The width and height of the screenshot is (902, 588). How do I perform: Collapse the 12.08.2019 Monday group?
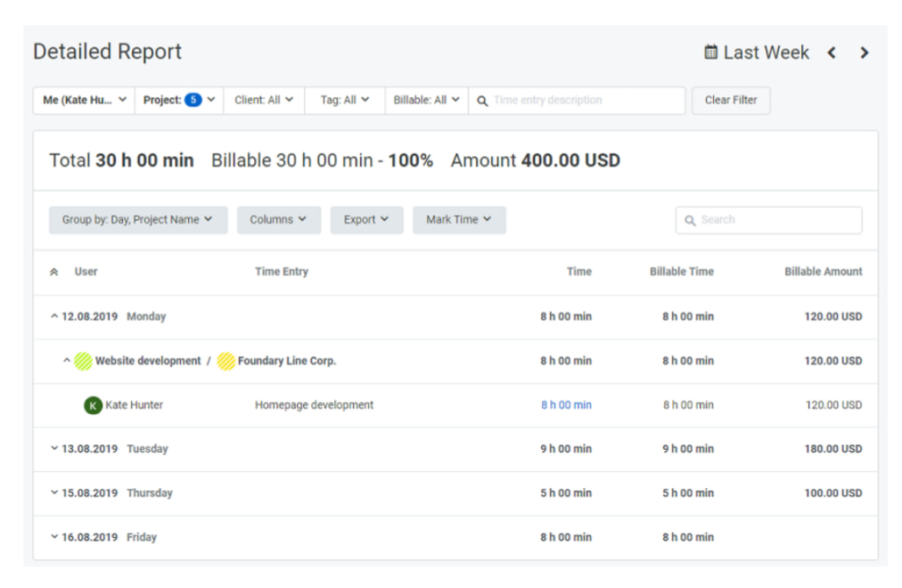tap(55, 316)
